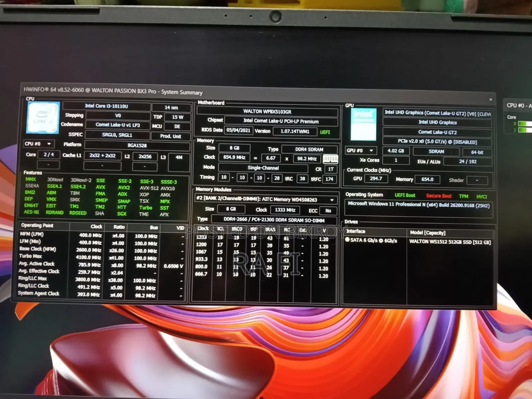Screen dimensions: 532x399
Task: Click the Intel Core i3 CPU logo
Action: click(44, 117)
